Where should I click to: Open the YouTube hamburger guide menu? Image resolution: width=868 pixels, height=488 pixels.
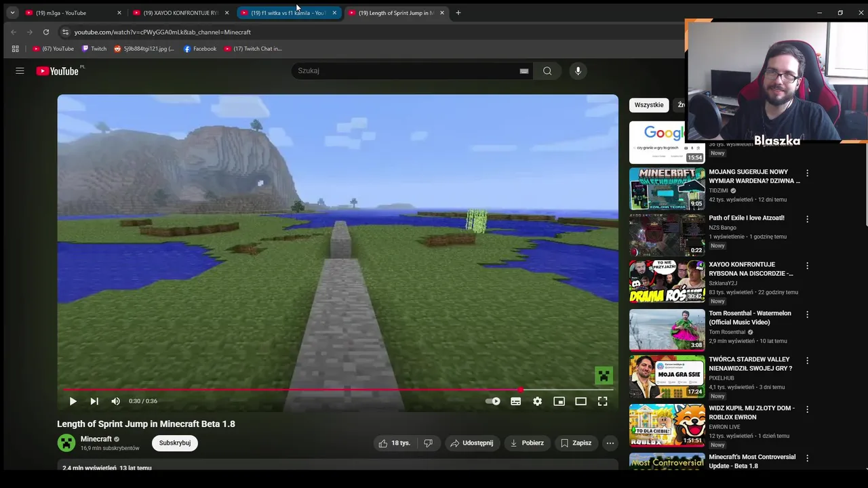point(20,70)
